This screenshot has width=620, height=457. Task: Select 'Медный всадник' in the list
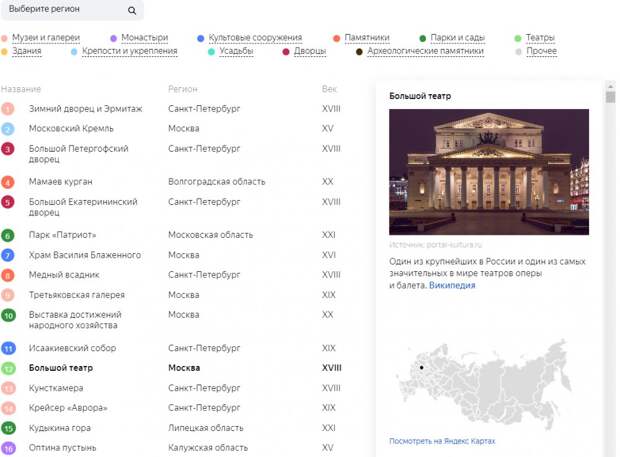[x=64, y=275]
